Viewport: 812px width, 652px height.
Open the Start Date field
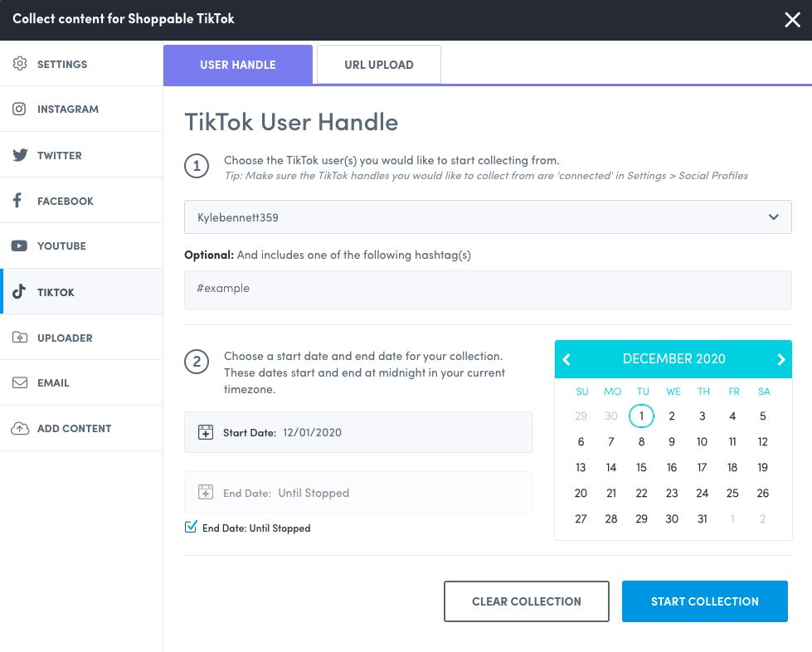coord(357,432)
